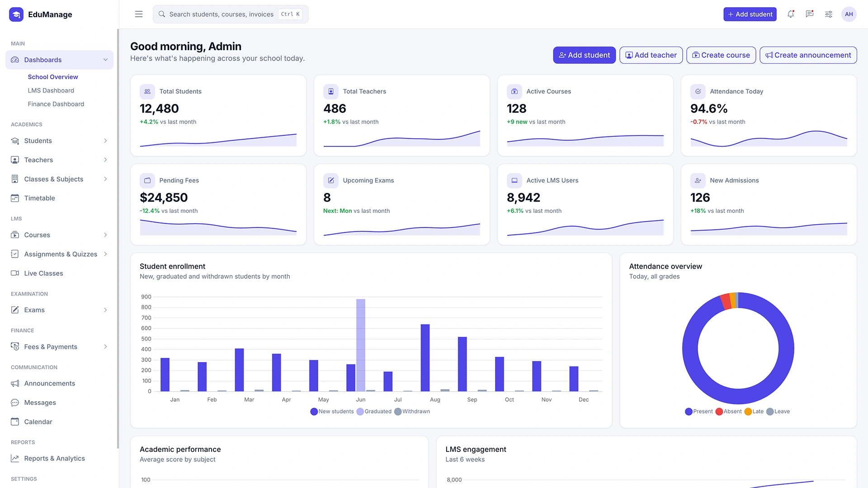This screenshot has height=488, width=868.
Task: Toggle New students series in enrollment legend
Action: click(332, 412)
